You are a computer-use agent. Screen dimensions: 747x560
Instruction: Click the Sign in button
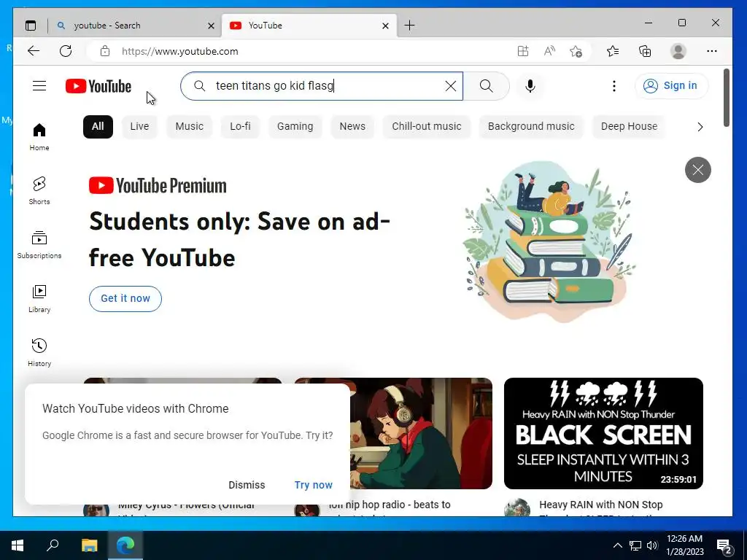(671, 86)
